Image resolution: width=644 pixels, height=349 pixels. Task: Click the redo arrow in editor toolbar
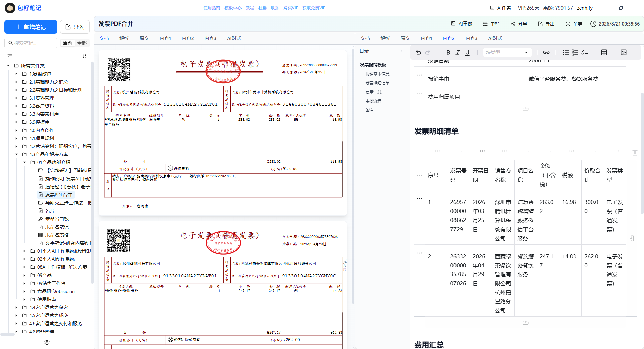coord(428,52)
